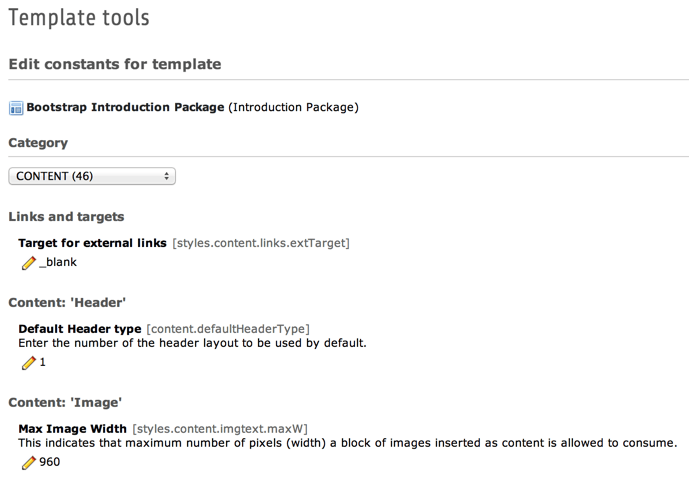
Task: Click the pencil icon beside _blank
Action: click(28, 262)
